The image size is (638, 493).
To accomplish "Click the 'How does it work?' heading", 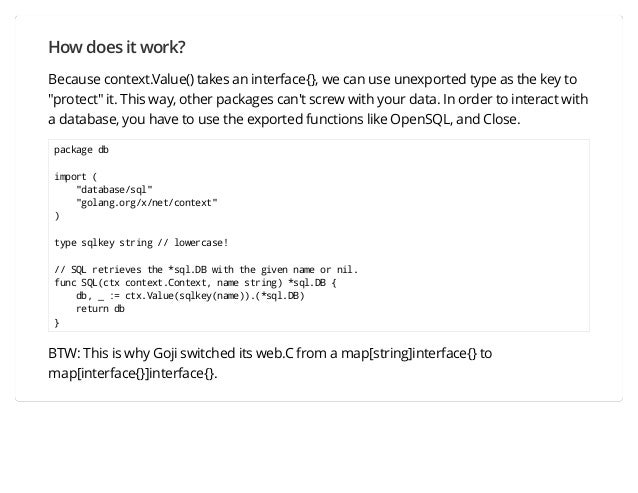I will (117, 47).
